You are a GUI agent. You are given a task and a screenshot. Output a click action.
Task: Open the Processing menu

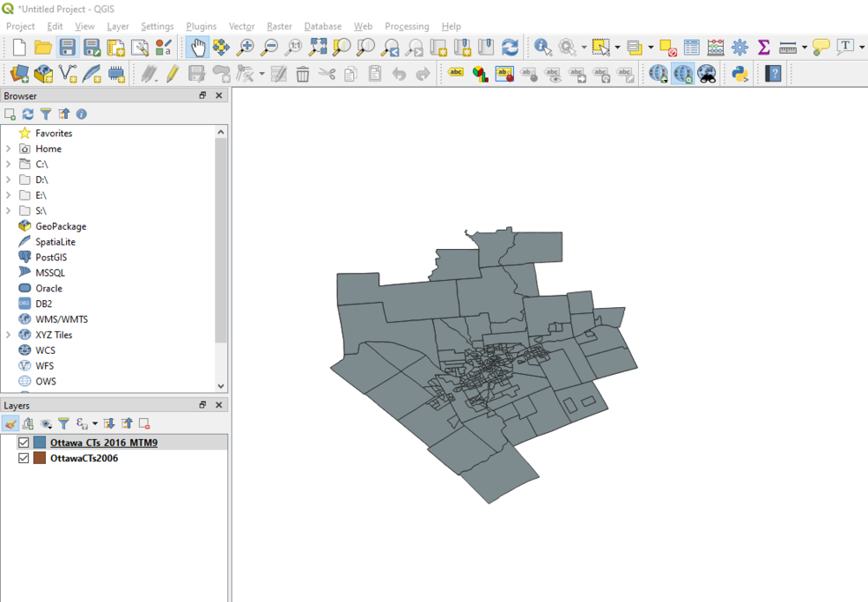pyautogui.click(x=406, y=26)
